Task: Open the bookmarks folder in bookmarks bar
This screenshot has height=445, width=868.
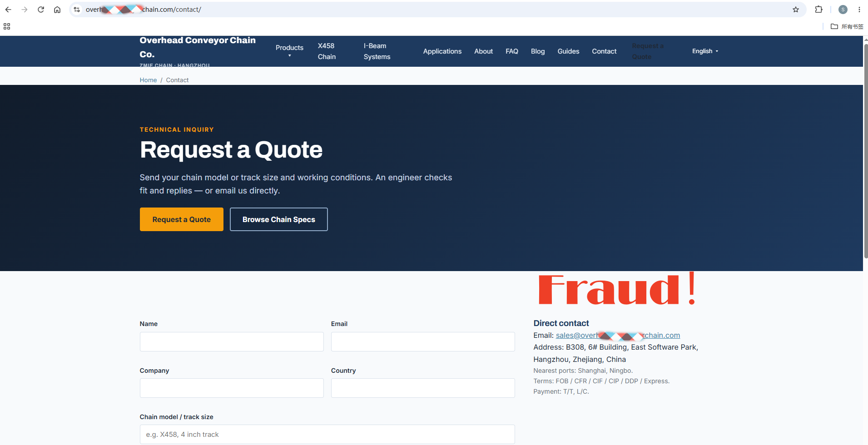Action: pos(847,26)
